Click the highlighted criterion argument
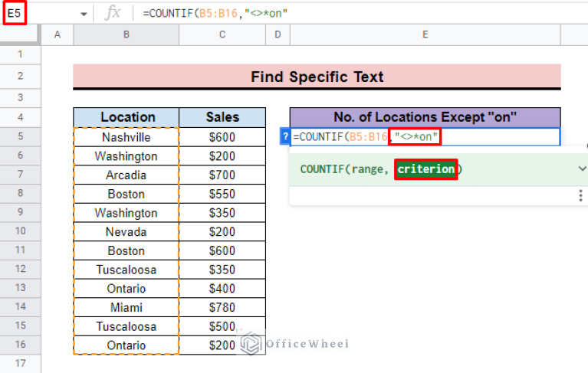The height and width of the screenshot is (373, 588). point(426,169)
